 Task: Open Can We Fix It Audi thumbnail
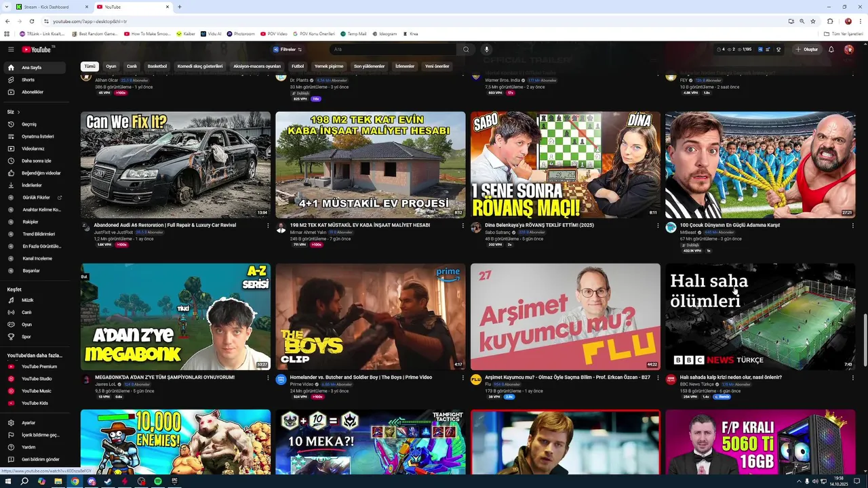(x=176, y=165)
